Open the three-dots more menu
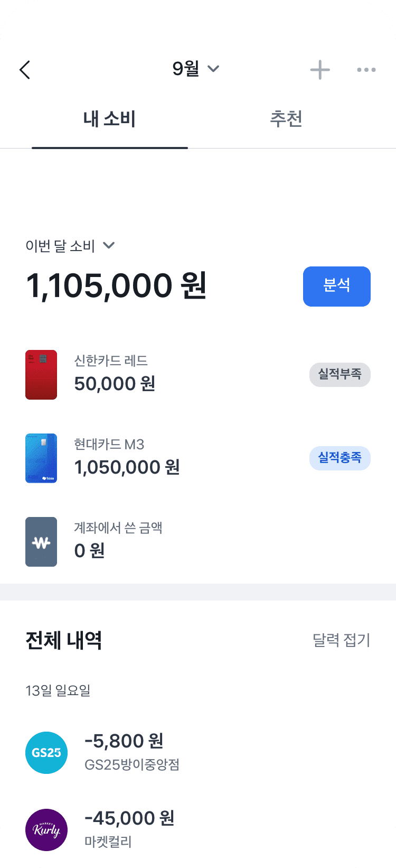 click(366, 70)
